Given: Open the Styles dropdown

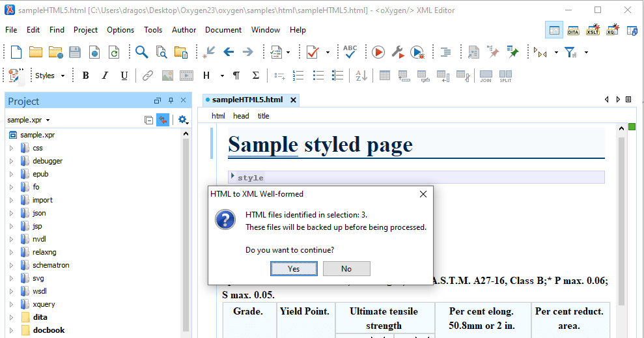Looking at the screenshot, I should (49, 76).
